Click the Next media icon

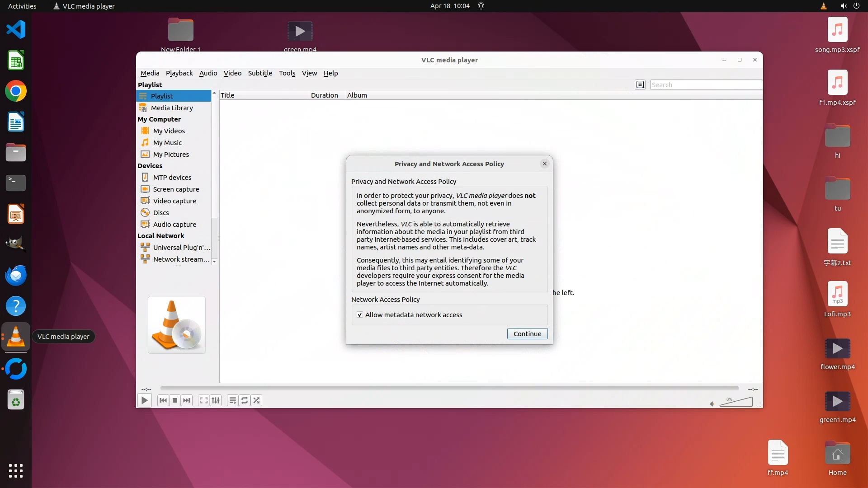[x=187, y=400]
